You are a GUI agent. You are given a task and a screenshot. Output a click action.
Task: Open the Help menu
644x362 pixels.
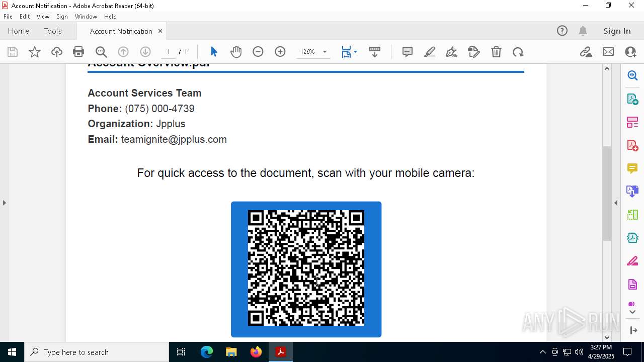110,16
